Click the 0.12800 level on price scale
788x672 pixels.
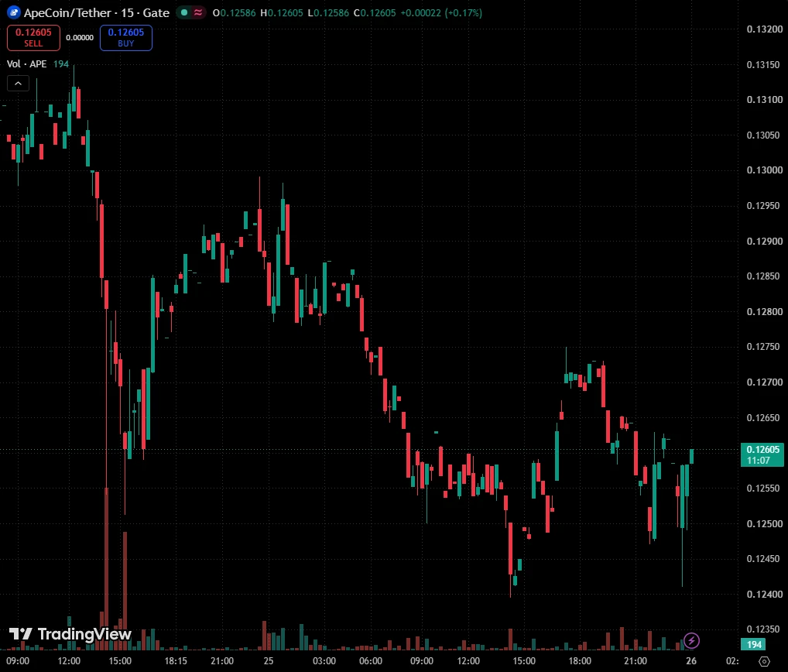(764, 312)
